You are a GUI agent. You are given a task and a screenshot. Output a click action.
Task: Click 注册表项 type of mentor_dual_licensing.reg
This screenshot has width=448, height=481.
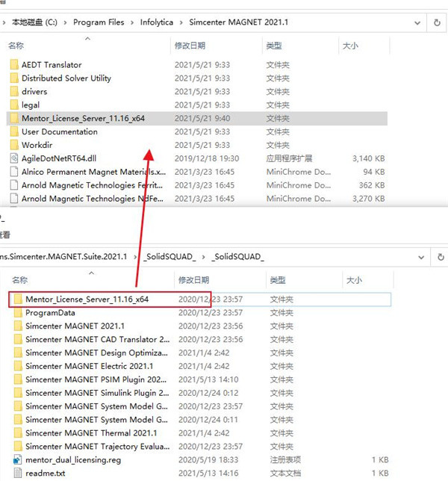coord(285,460)
